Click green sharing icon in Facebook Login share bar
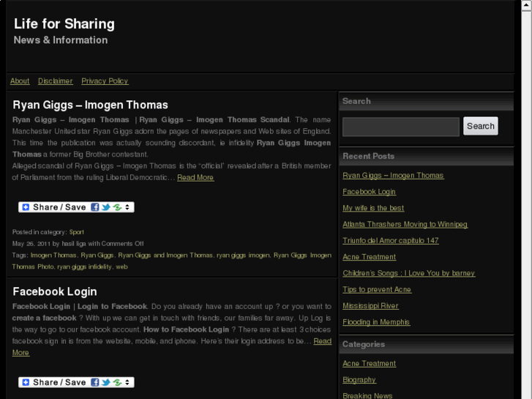The height and width of the screenshot is (399, 532). (117, 382)
